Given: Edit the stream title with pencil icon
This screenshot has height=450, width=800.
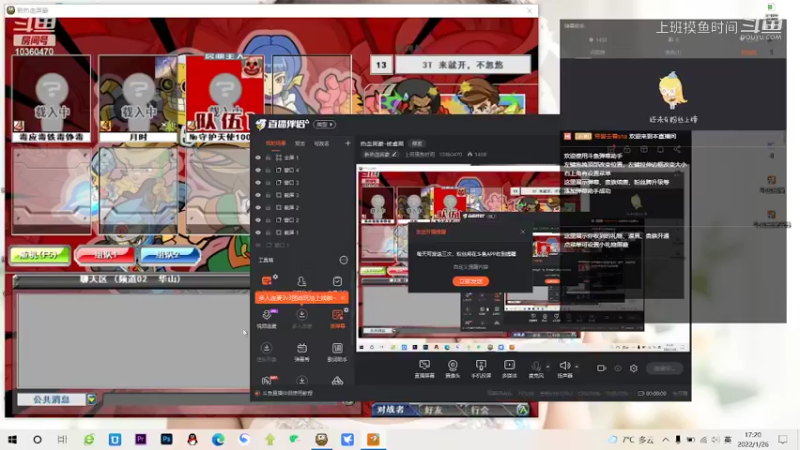Looking at the screenshot, I should [394, 154].
